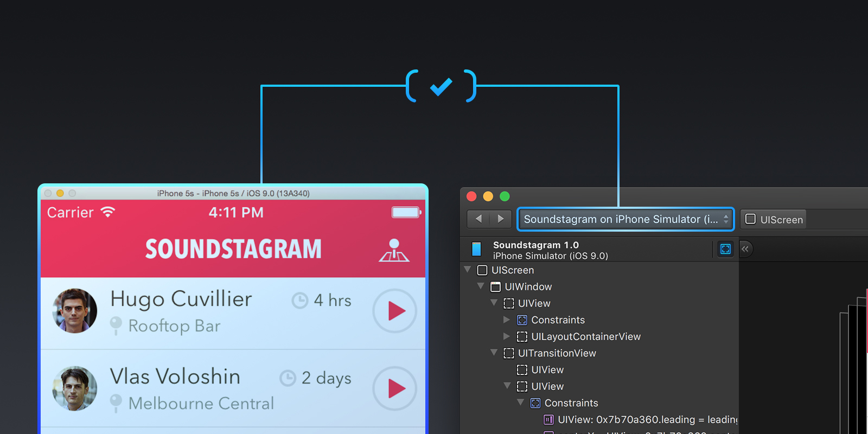
Task: Toggle the blue constraints focus button
Action: (725, 249)
